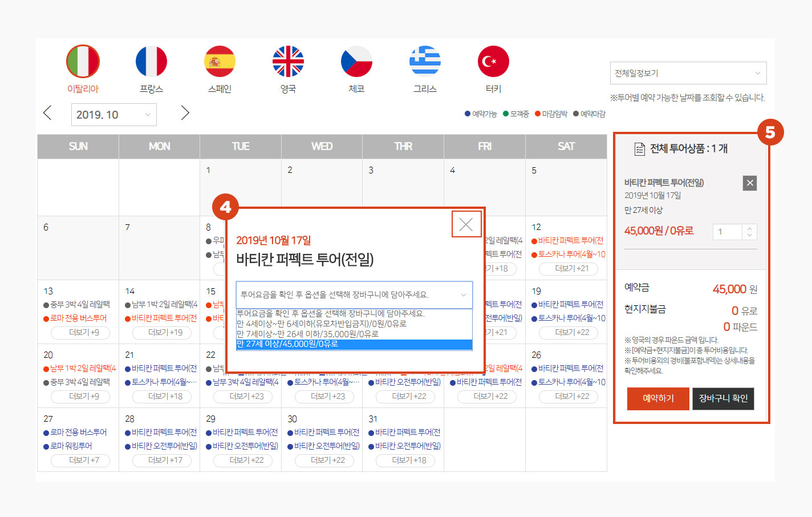Click the 장바구니 확인 button
The width and height of the screenshot is (812, 517).
coord(723,398)
